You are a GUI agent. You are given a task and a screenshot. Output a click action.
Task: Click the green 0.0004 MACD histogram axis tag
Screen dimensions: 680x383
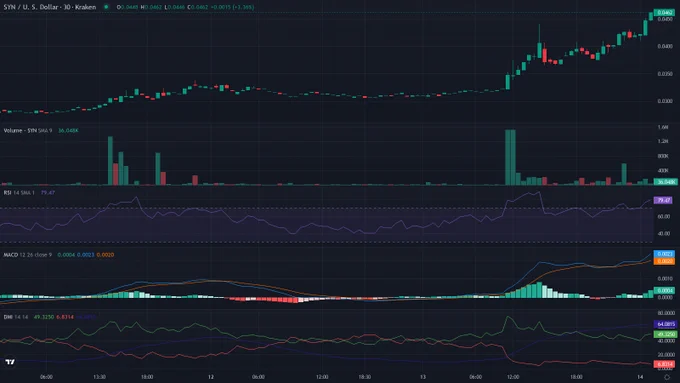click(664, 291)
